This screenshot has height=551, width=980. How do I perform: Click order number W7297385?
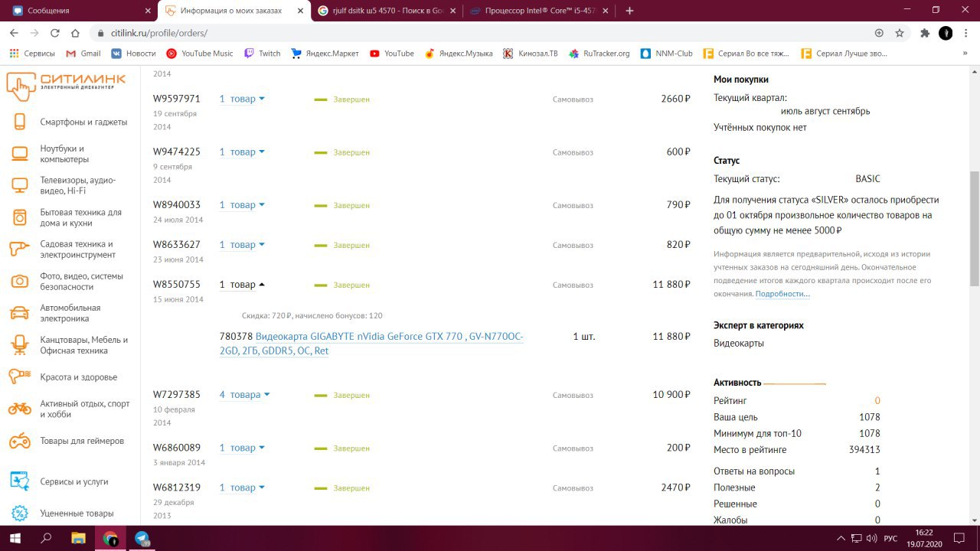point(177,395)
